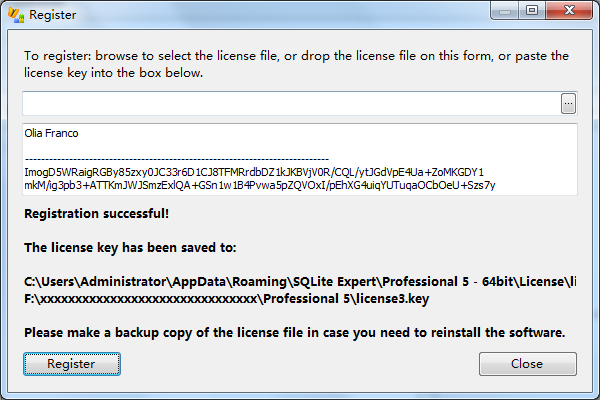Click the "Registration successful!" message
600x400 pixels.
point(96,213)
